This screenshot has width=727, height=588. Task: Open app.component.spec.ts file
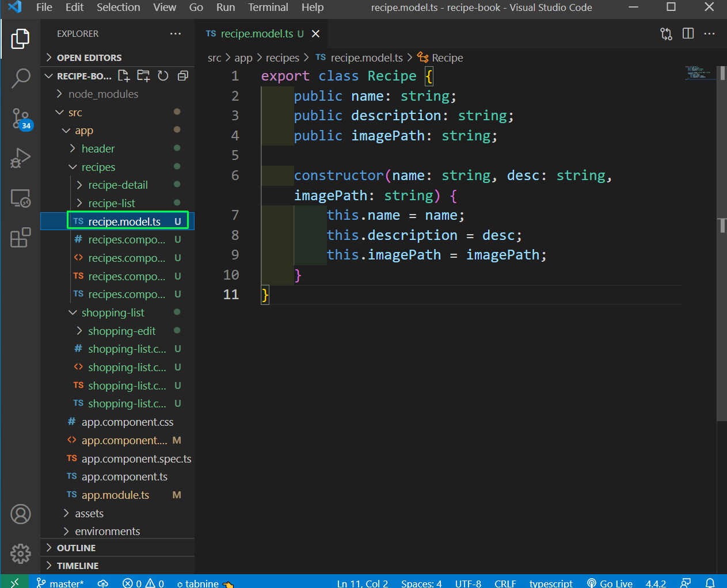pos(117,459)
